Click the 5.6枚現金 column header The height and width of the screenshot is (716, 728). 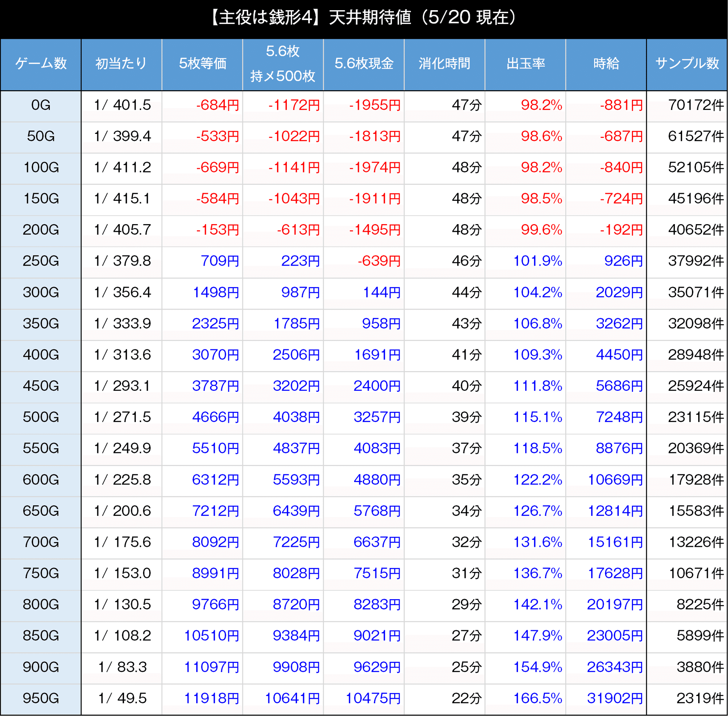tap(364, 63)
